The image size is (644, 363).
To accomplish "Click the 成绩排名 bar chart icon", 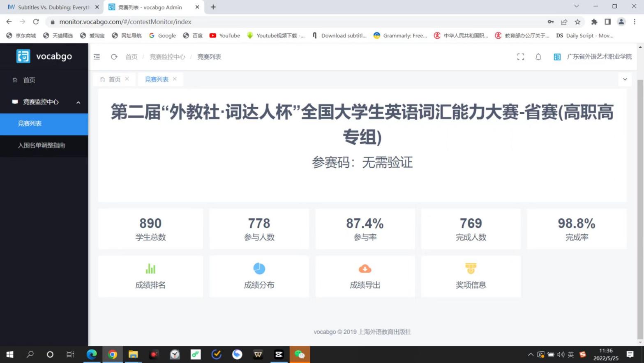I will click(x=150, y=269).
